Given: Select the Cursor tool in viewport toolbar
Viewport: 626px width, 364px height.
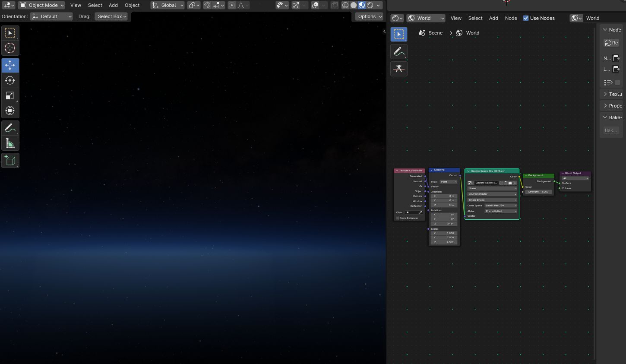Looking at the screenshot, I should click(x=10, y=48).
